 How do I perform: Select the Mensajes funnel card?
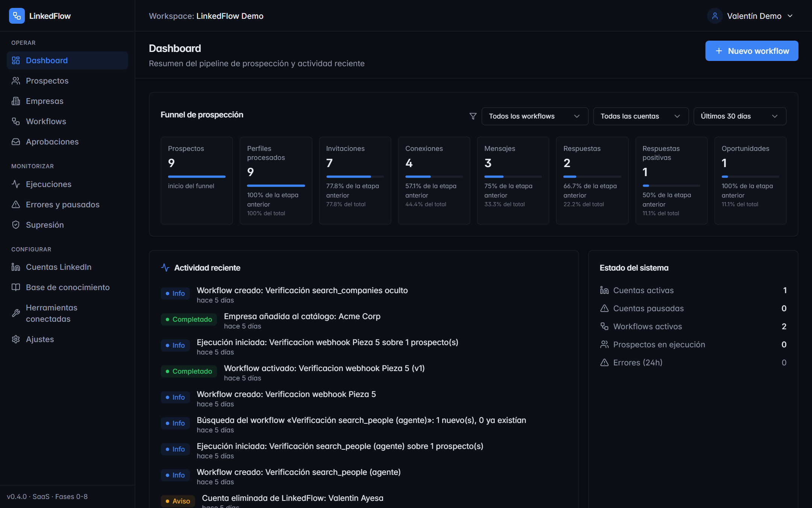513,181
